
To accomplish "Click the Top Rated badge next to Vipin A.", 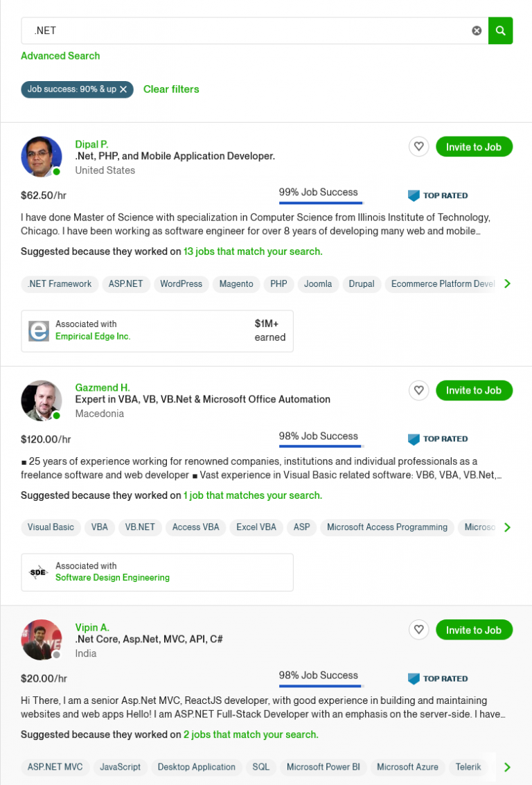I will point(438,679).
